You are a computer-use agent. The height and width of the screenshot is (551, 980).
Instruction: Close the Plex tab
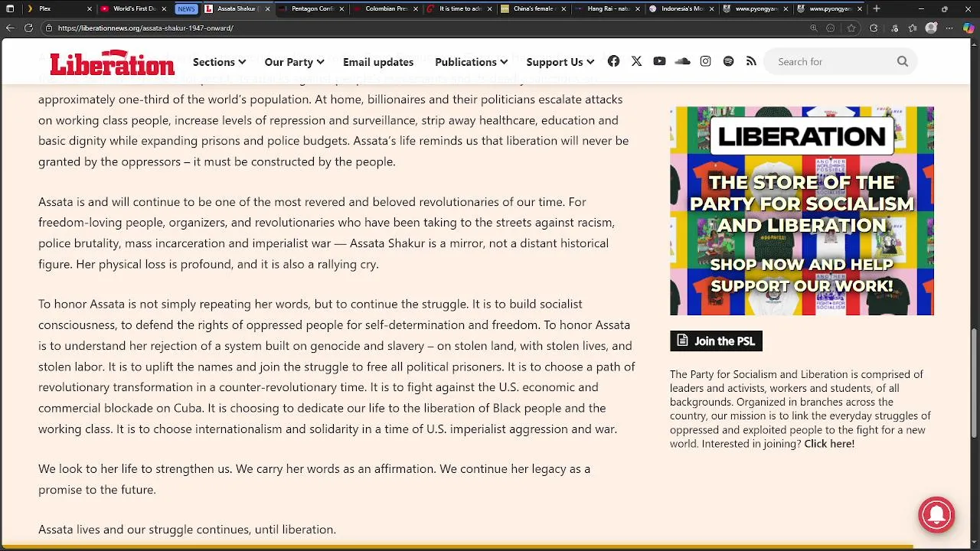tap(89, 8)
